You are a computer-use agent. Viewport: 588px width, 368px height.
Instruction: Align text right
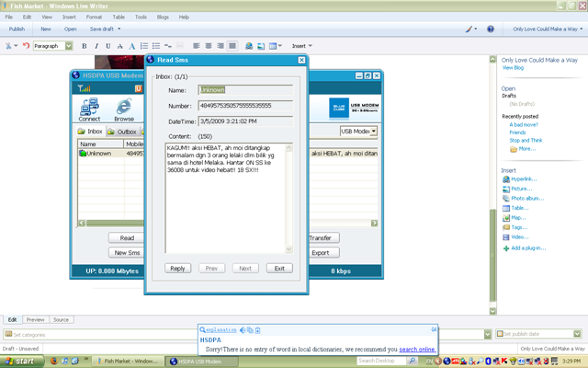click(x=220, y=46)
